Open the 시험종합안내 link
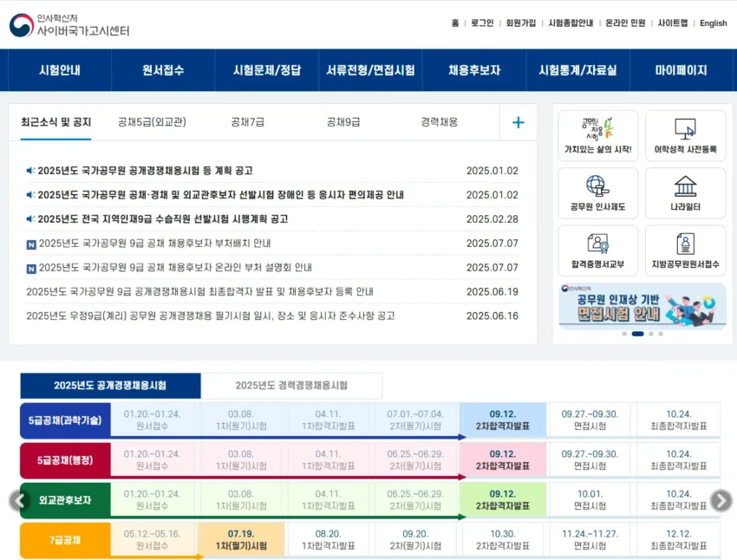The height and width of the screenshot is (560, 737). tap(571, 23)
